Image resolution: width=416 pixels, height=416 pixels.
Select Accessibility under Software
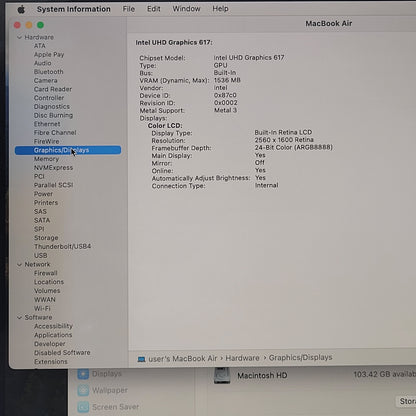(53, 326)
